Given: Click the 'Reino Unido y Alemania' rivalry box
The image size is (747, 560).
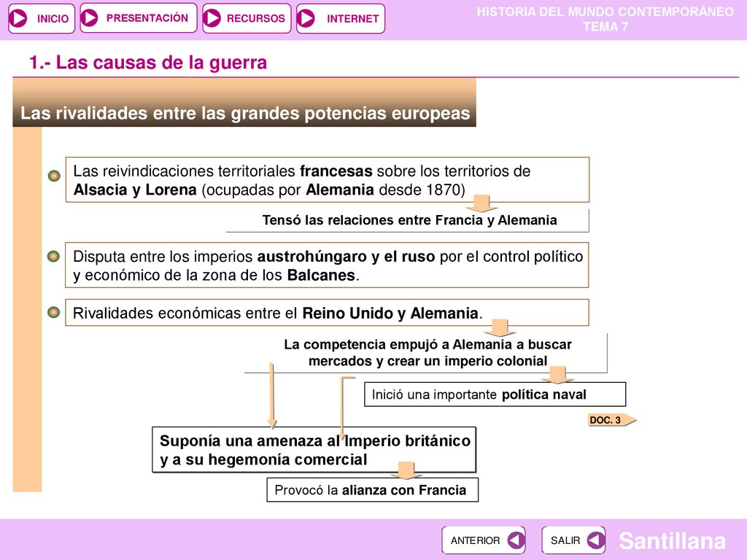Looking at the screenshot, I should coord(327,312).
